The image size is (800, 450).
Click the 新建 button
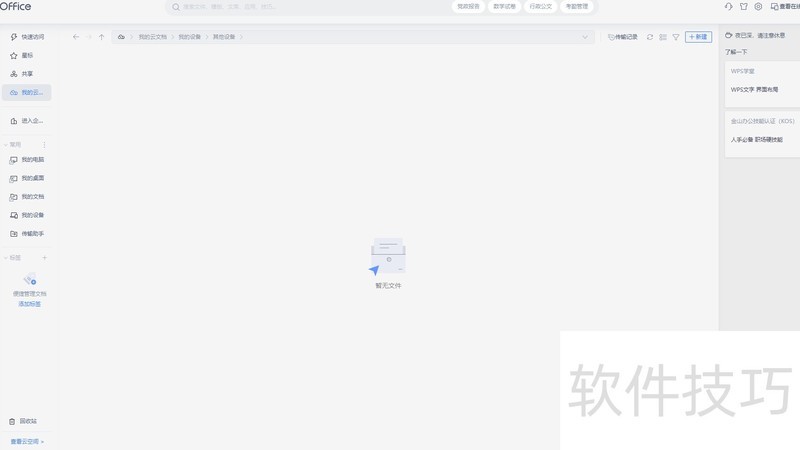pos(698,37)
